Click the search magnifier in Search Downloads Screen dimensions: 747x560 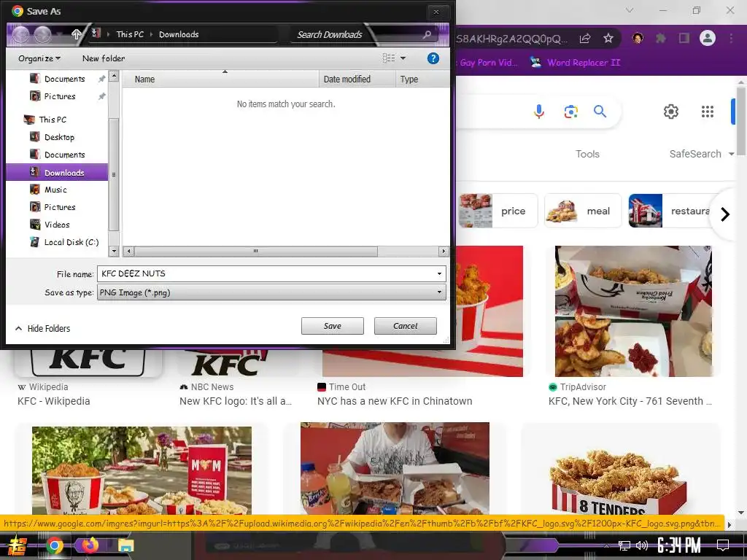427,34
